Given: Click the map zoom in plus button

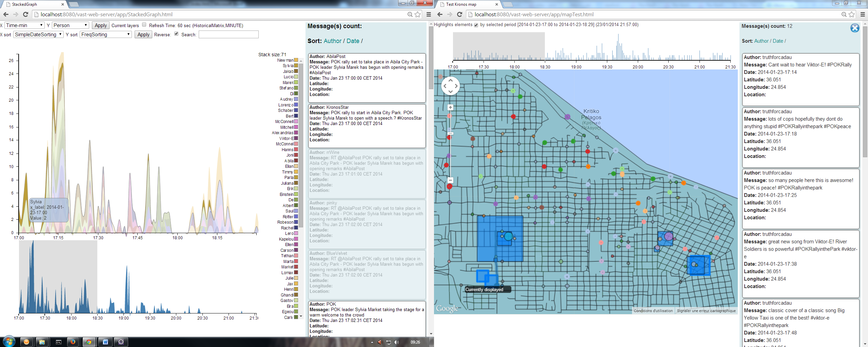Looking at the screenshot, I should tap(450, 107).
